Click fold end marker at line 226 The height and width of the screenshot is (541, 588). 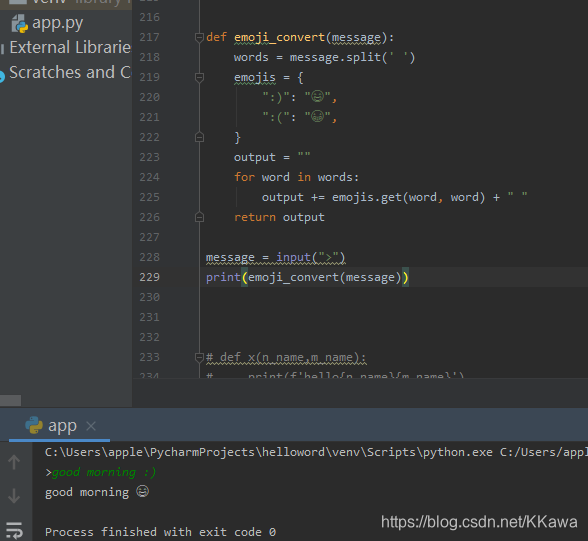(199, 217)
